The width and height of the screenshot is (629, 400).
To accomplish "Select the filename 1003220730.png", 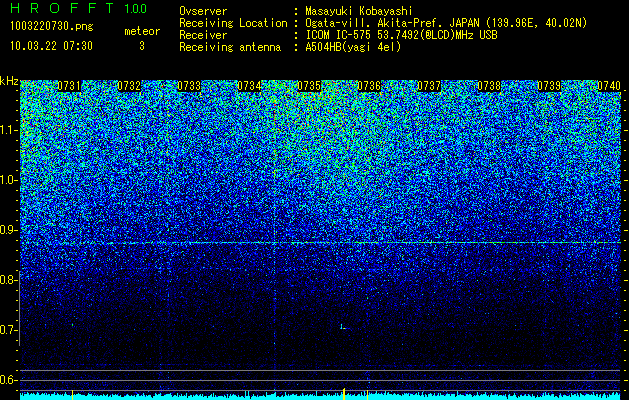I will (51, 26).
